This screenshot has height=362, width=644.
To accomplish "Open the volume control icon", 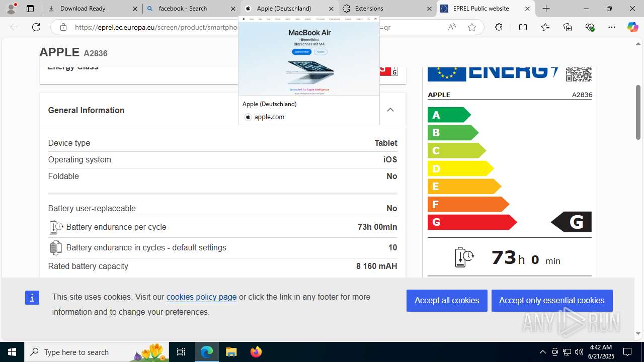I will click(579, 352).
